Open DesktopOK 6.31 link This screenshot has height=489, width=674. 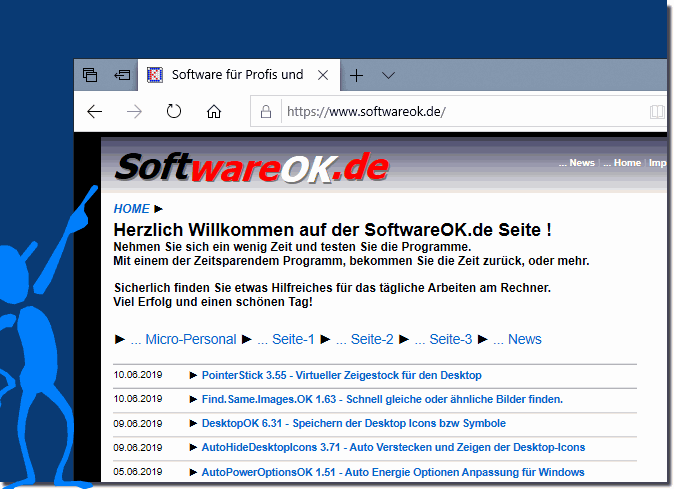(x=354, y=423)
